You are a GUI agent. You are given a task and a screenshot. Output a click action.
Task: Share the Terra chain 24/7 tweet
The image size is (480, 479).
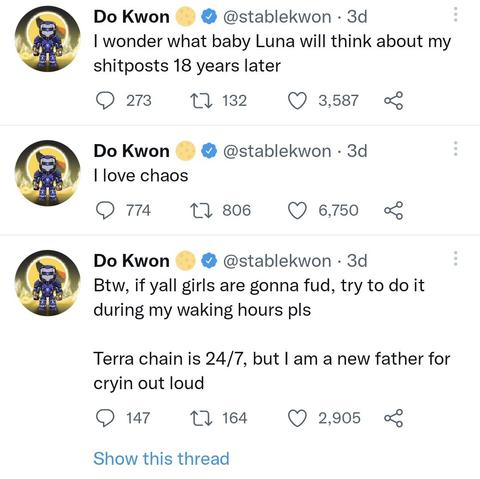point(394,418)
